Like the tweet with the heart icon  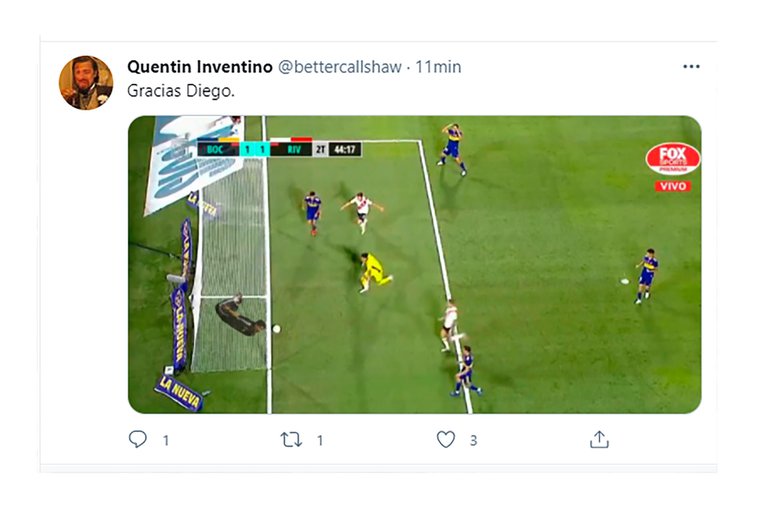pyautogui.click(x=446, y=439)
